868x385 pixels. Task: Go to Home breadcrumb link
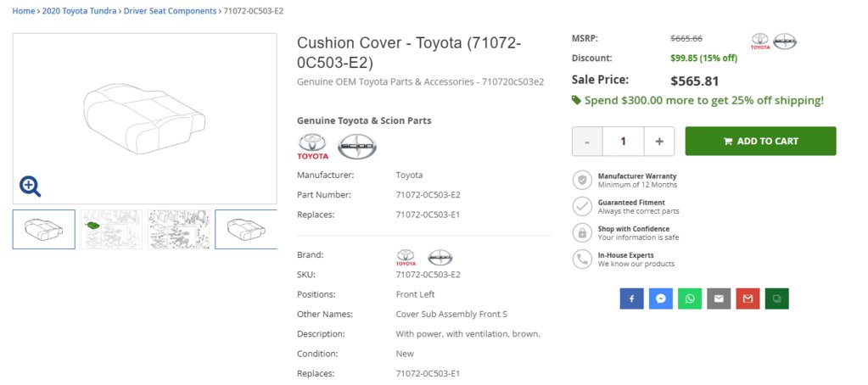pos(23,10)
